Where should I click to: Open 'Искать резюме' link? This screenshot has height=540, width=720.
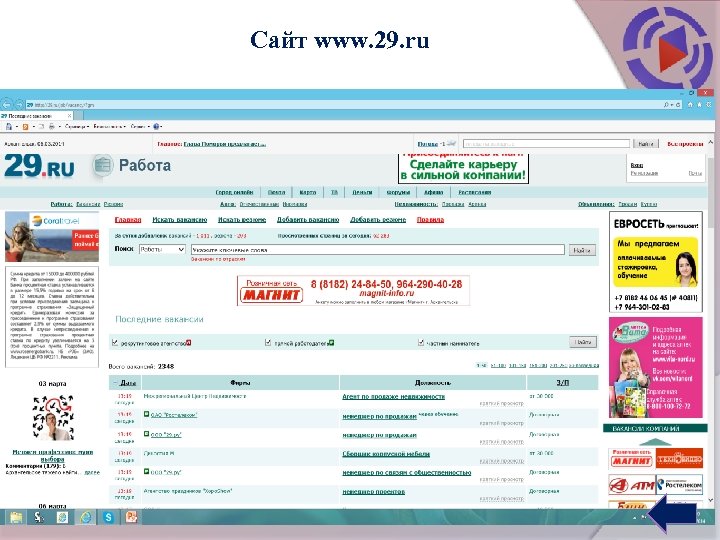tap(242, 220)
